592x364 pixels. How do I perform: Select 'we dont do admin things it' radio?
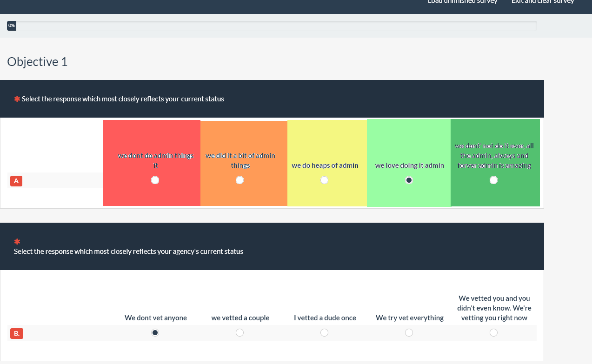pyautogui.click(x=155, y=180)
